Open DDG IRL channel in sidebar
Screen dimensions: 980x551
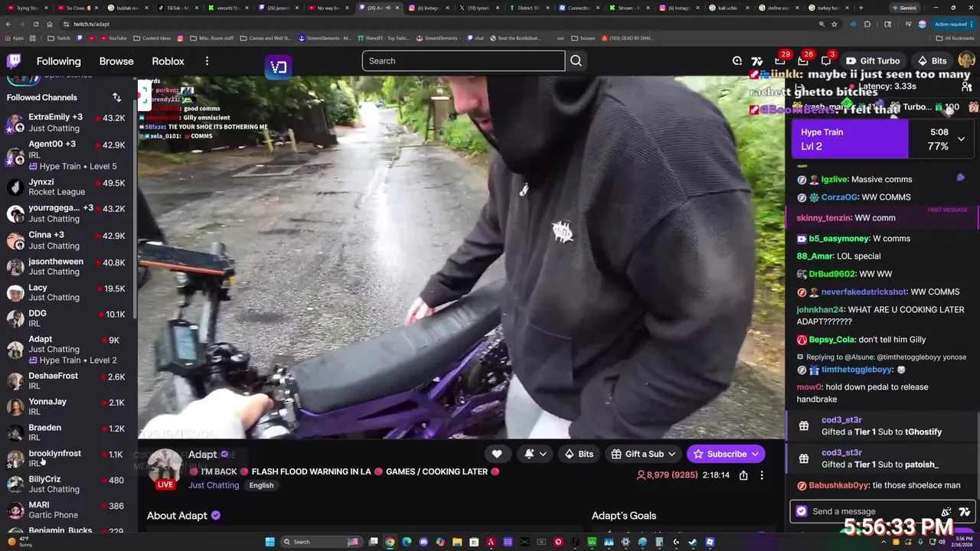click(67, 318)
